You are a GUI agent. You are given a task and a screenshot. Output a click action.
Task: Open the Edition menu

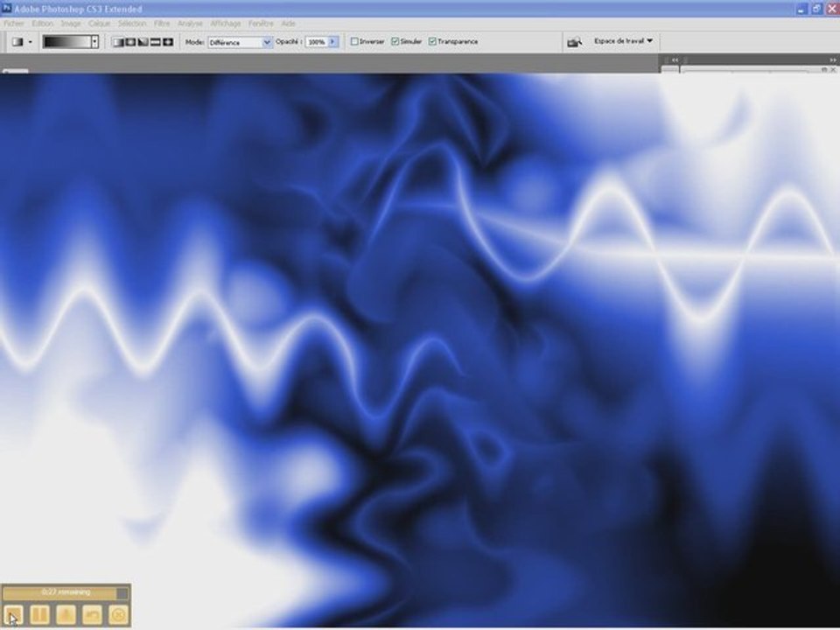[x=42, y=24]
